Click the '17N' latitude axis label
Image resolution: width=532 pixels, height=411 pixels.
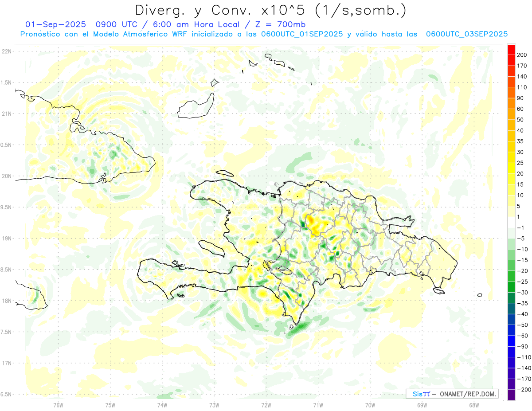pos(7,363)
